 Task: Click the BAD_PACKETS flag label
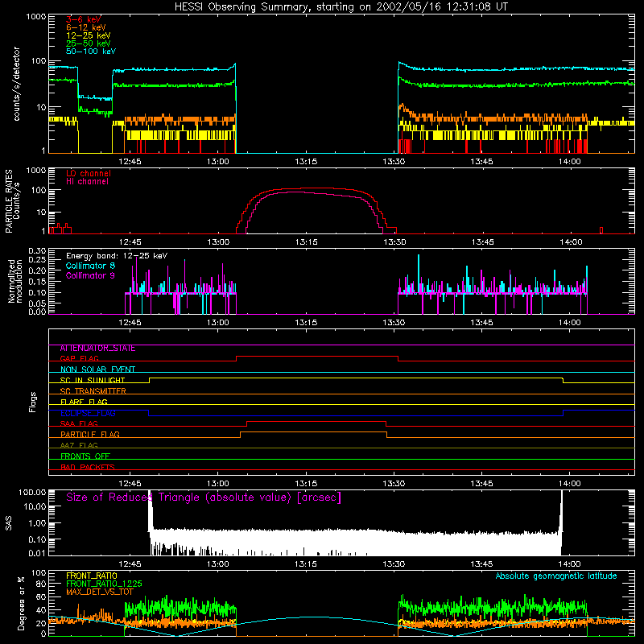[88, 467]
